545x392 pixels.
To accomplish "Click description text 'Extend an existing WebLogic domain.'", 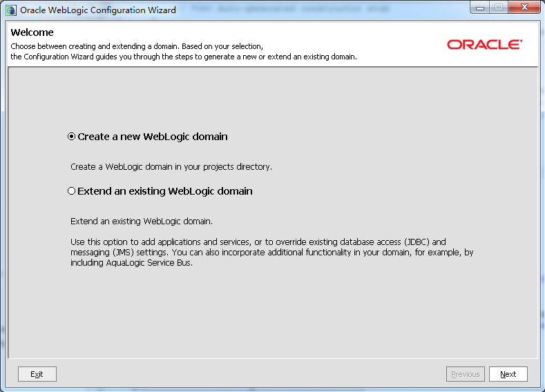I will (x=142, y=221).
